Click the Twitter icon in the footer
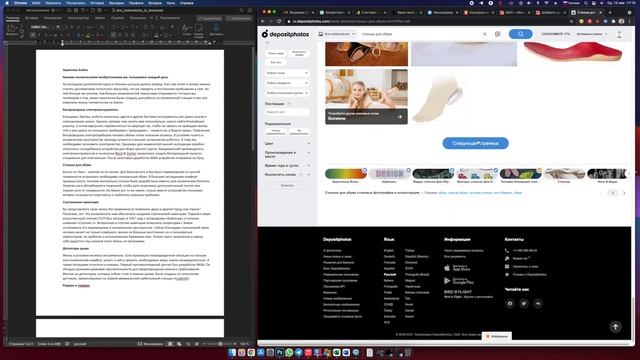 [524, 303]
